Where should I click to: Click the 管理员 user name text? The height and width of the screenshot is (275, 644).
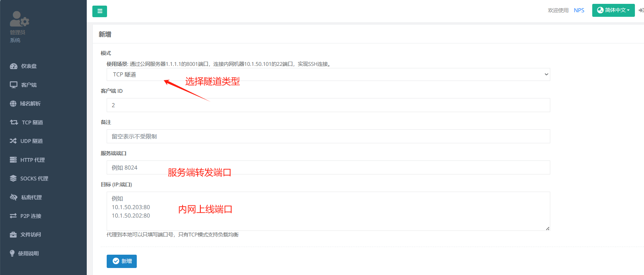pyautogui.click(x=17, y=32)
